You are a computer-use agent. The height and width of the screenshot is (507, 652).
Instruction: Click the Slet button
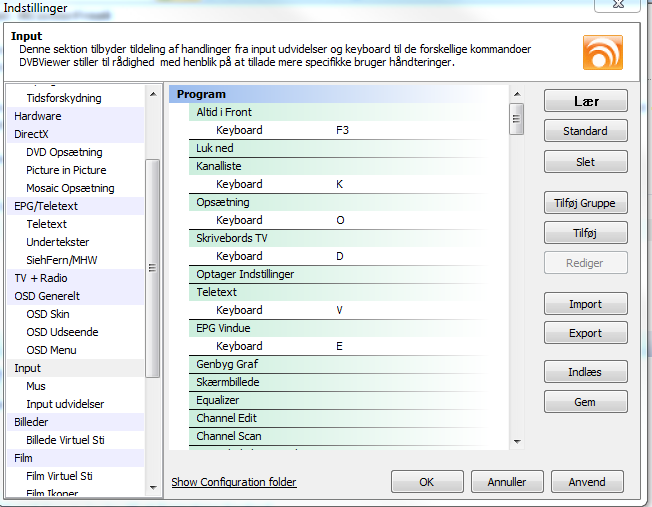[585, 162]
